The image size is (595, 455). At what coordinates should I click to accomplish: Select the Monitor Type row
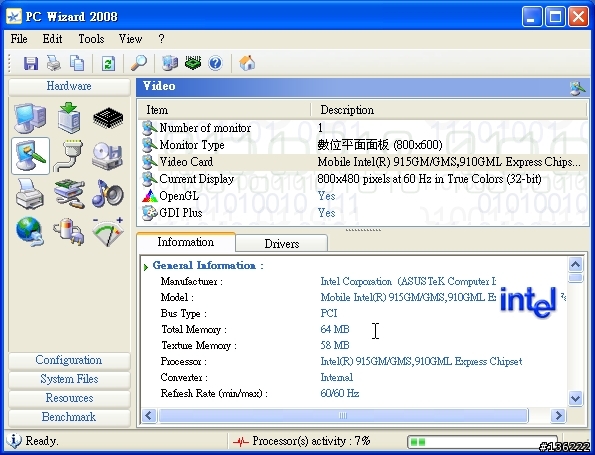(x=363, y=145)
